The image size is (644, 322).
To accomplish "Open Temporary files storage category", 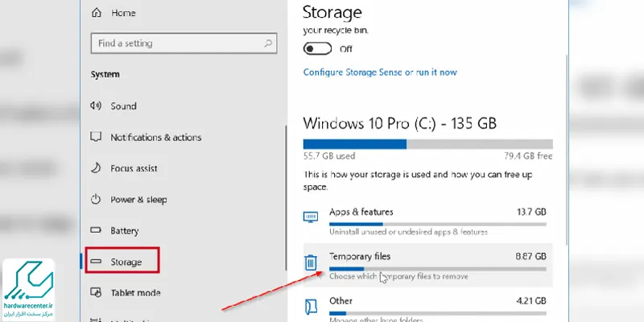I will pos(427,265).
